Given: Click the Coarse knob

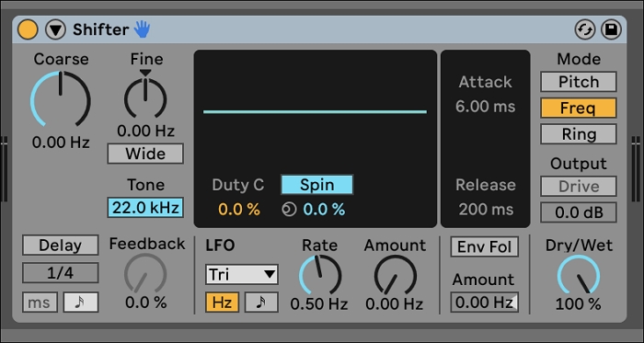Looking at the screenshot, I should click(61, 99).
